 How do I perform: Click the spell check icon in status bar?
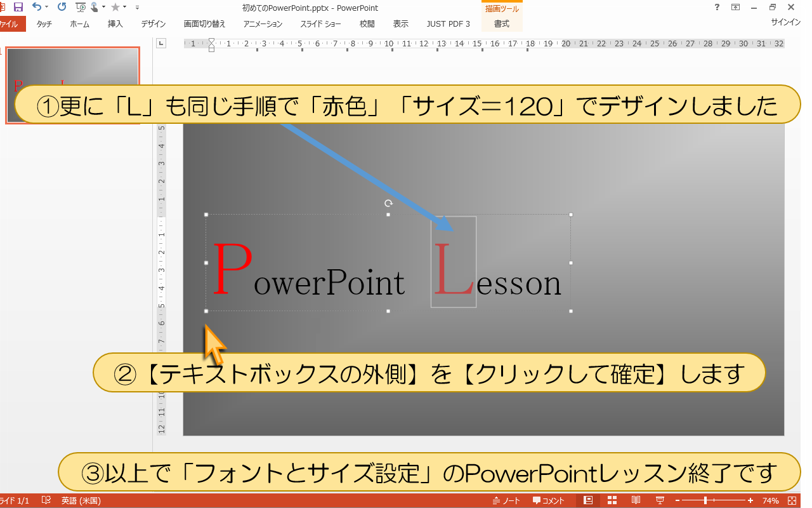click(x=46, y=500)
